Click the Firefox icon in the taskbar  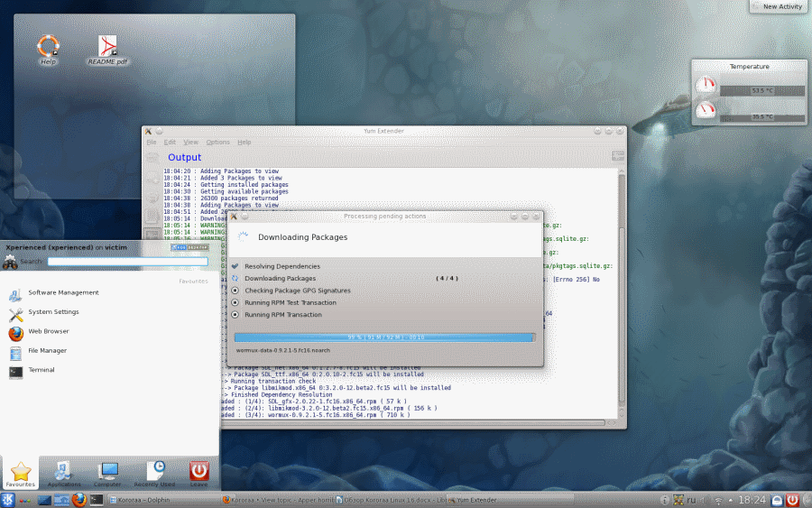[78, 500]
